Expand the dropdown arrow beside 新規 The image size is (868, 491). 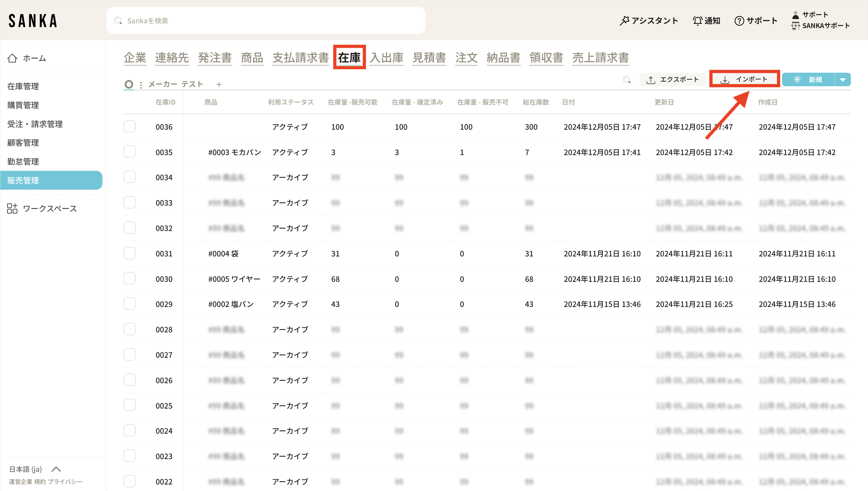(x=843, y=79)
